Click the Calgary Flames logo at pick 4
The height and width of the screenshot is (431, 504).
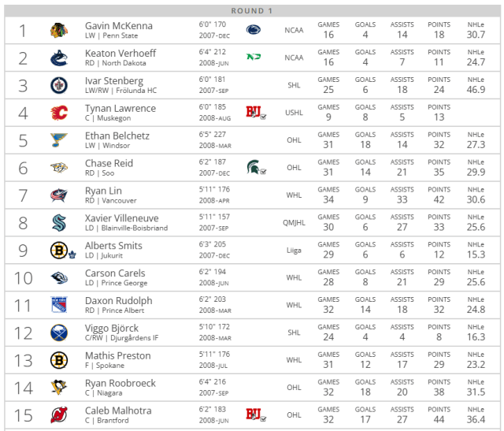59,113
